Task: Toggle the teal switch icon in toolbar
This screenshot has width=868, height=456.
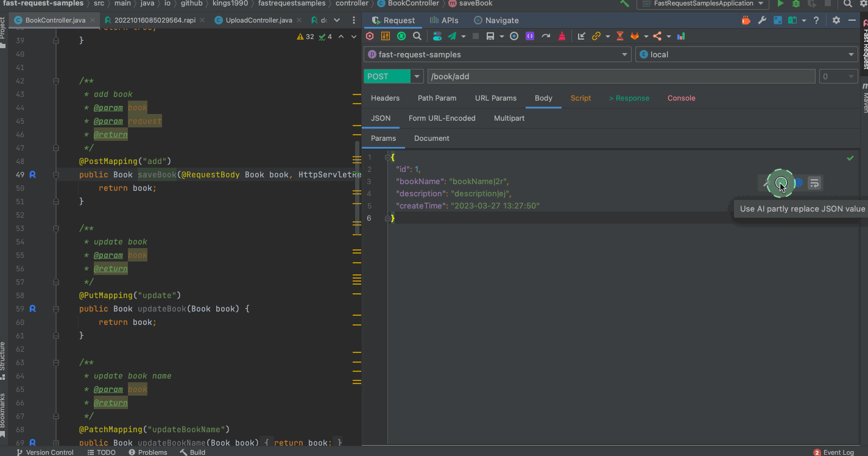Action: [437, 37]
